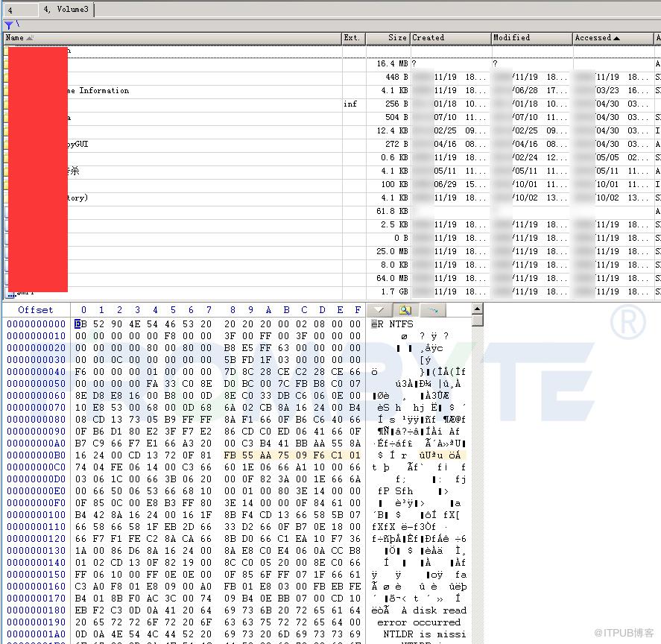Click offset 0000000100 in hex view
661x644 pixels.
(37, 515)
